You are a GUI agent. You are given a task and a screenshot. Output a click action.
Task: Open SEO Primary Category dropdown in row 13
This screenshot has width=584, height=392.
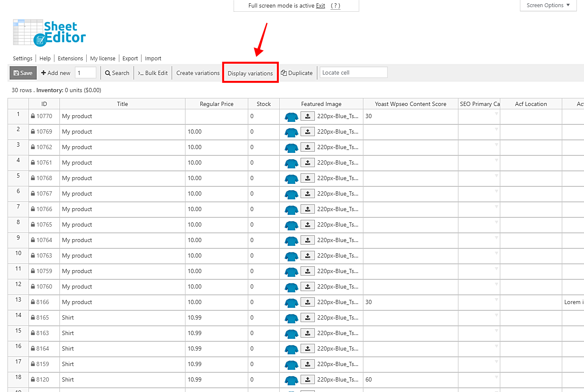tap(497, 300)
